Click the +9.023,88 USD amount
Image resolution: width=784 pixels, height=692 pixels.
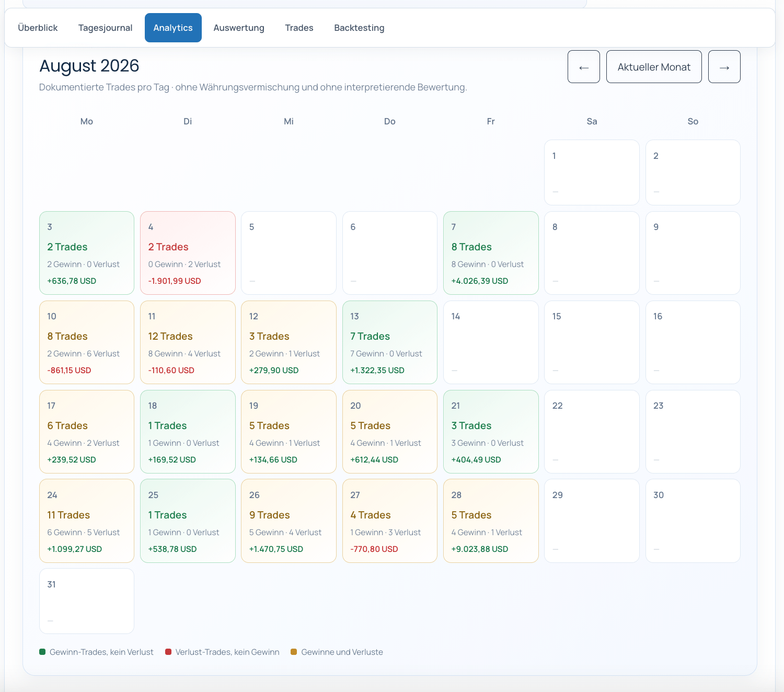pyautogui.click(x=480, y=549)
